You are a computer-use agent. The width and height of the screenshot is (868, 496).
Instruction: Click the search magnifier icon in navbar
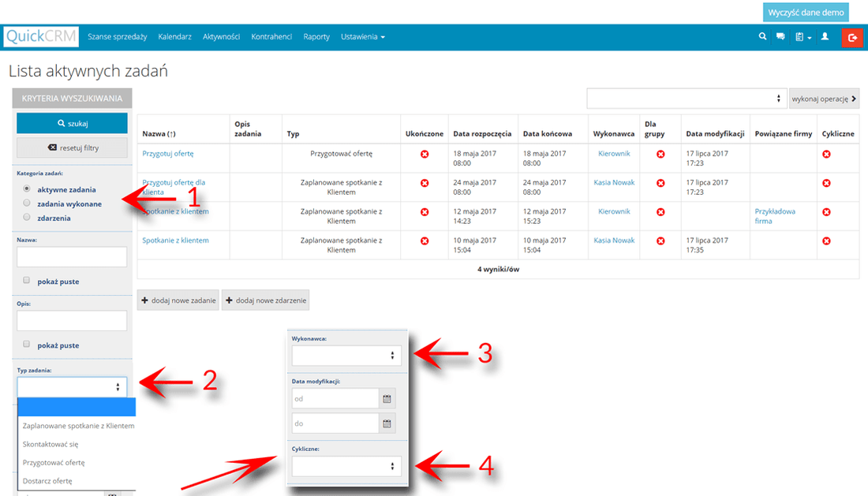pos(762,36)
